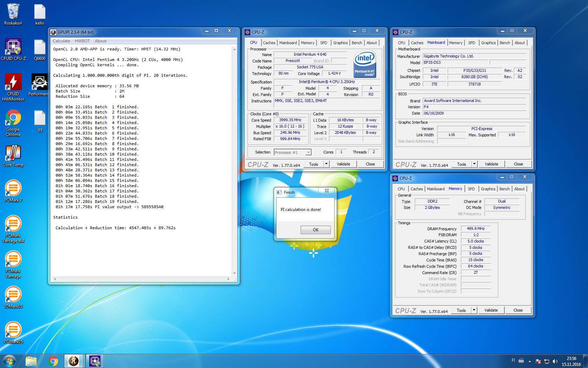Launch Google Chrome desktop shortcut
Image resolution: width=588 pixels, height=368 pixels.
point(13,123)
